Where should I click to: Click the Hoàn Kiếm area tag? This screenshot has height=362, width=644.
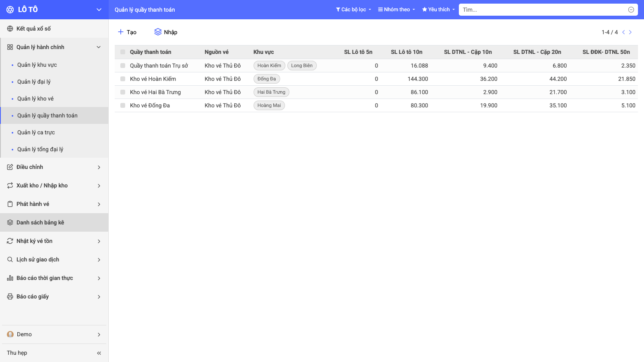[269, 66]
